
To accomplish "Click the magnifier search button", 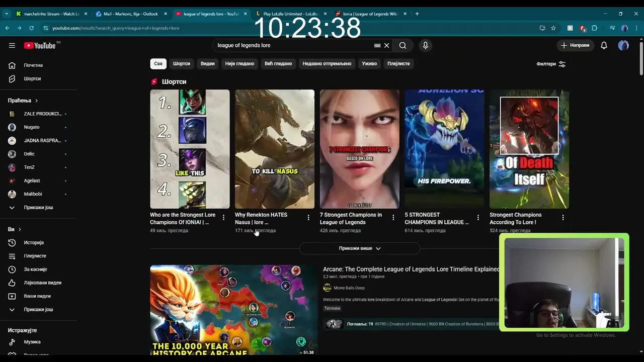I will pyautogui.click(x=403, y=45).
